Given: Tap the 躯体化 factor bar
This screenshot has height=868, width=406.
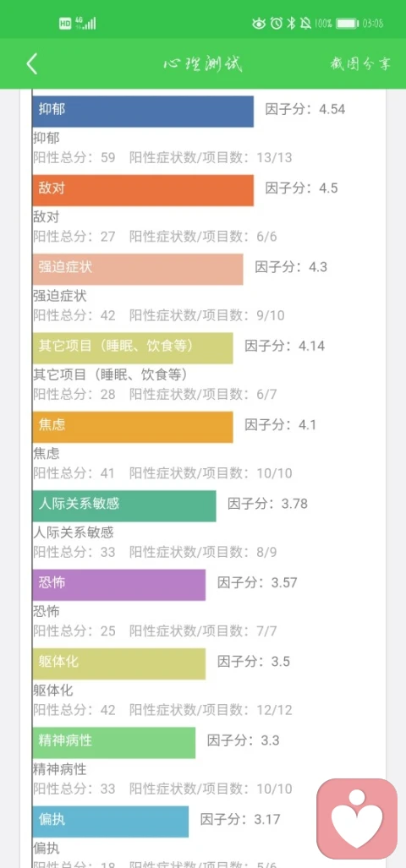Looking at the screenshot, I should pyautogui.click(x=118, y=663).
